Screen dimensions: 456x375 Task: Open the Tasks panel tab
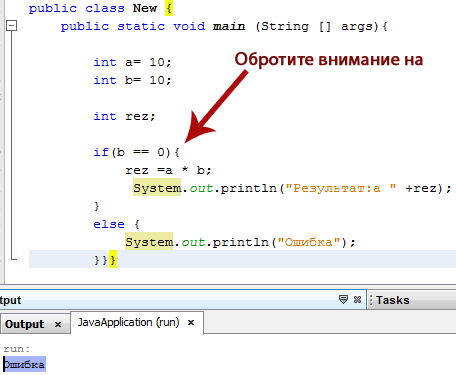click(x=393, y=300)
